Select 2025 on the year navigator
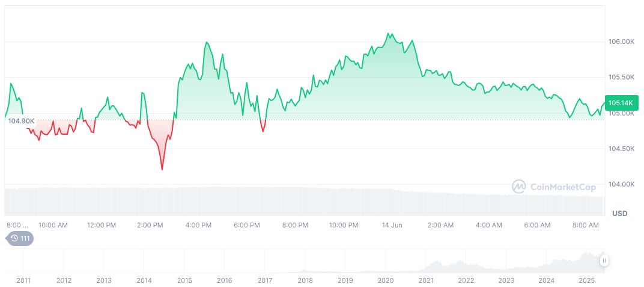 (x=586, y=280)
